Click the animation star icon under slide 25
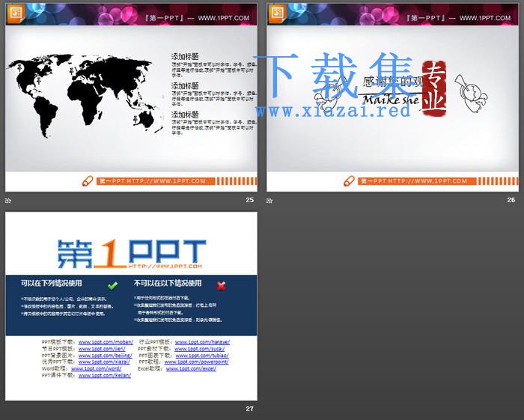This screenshot has height=420, width=524. (x=8, y=201)
